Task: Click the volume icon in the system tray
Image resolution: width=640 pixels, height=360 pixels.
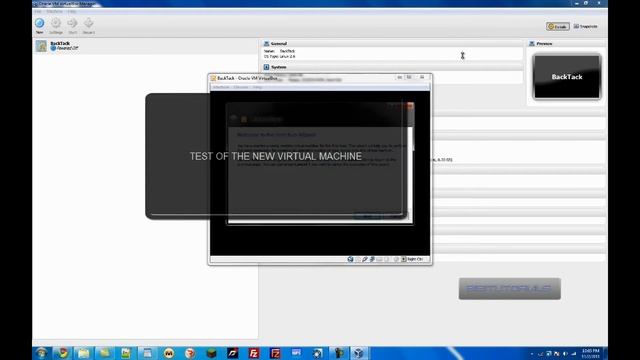Action: 565,353
